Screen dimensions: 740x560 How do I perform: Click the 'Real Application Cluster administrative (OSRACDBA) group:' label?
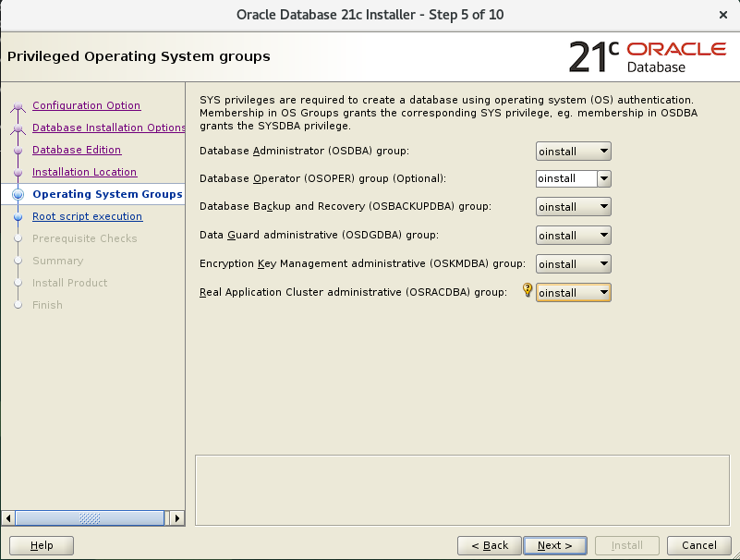(x=354, y=292)
